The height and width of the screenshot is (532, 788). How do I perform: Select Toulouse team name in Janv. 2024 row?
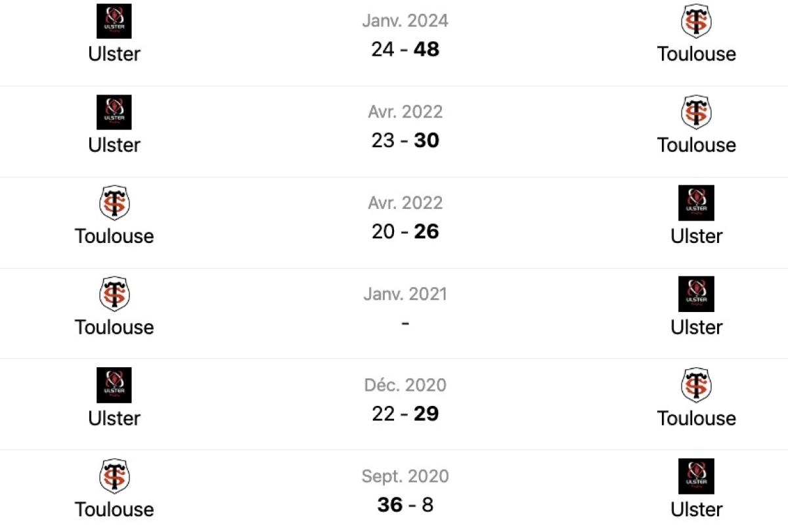point(696,53)
